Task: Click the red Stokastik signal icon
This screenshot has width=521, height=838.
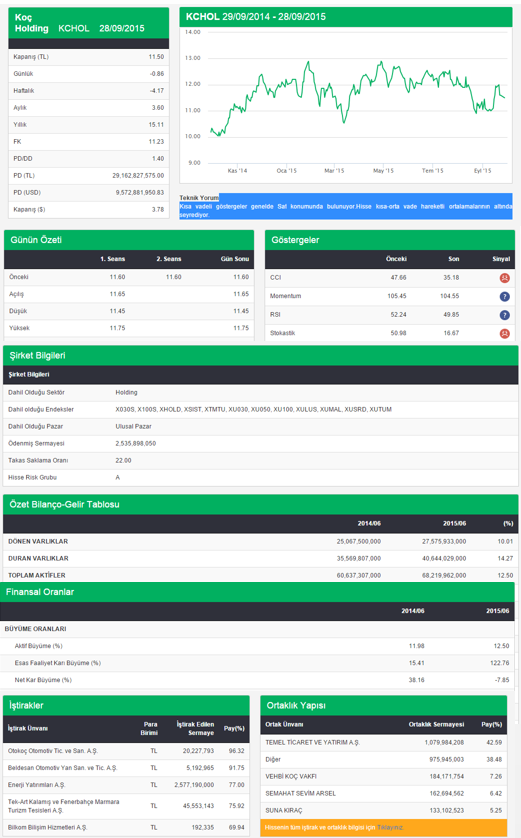Action: [504, 333]
